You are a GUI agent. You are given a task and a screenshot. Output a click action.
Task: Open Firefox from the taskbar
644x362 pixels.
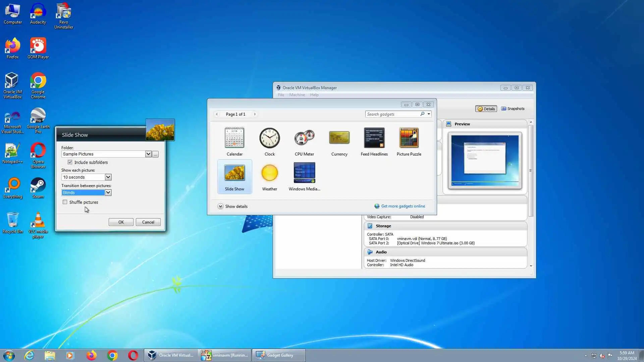click(x=91, y=355)
